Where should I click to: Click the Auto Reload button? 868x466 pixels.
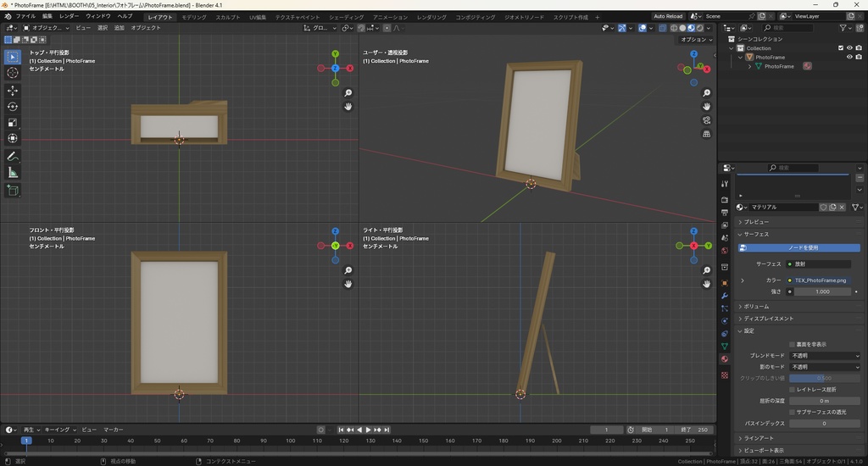point(668,16)
